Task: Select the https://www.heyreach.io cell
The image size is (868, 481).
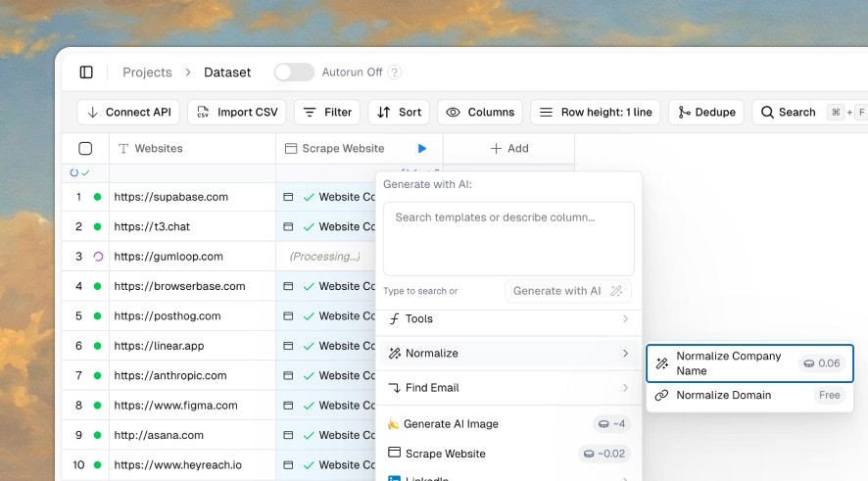Action: [x=192, y=465]
